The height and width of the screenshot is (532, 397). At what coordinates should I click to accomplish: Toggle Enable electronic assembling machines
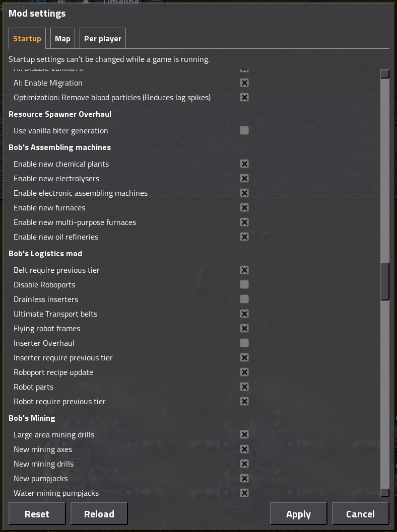(244, 193)
